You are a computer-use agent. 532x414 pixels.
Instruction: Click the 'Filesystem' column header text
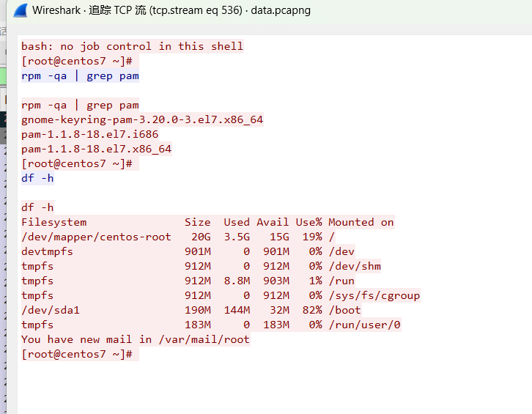point(54,222)
